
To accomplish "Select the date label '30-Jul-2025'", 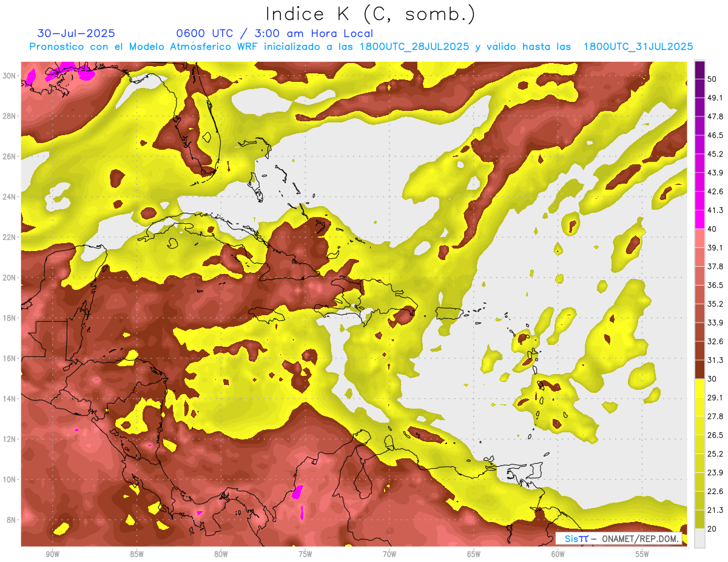I will click(x=76, y=33).
